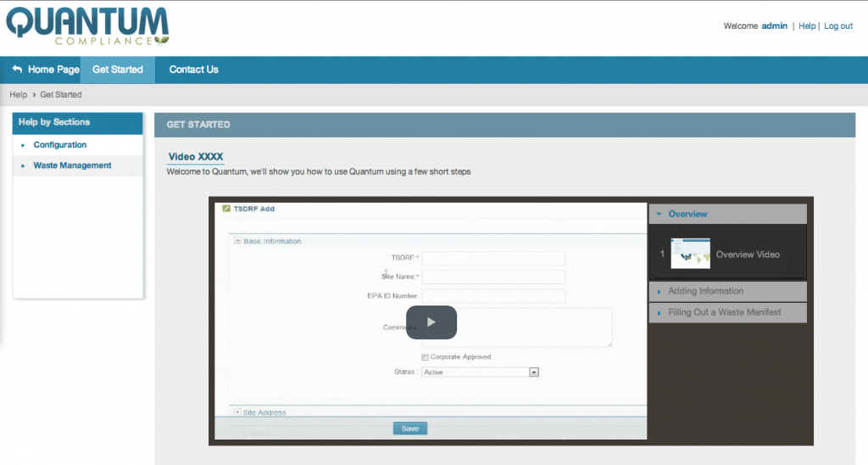This screenshot has height=465, width=868.
Task: Click Log out
Action: tap(838, 25)
